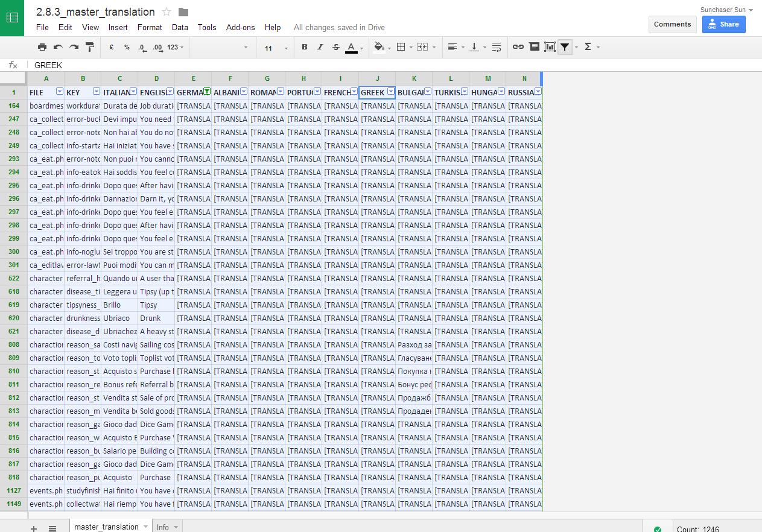Toggle italic formatting
Image resolution: width=762 pixels, height=532 pixels.
[x=320, y=47]
